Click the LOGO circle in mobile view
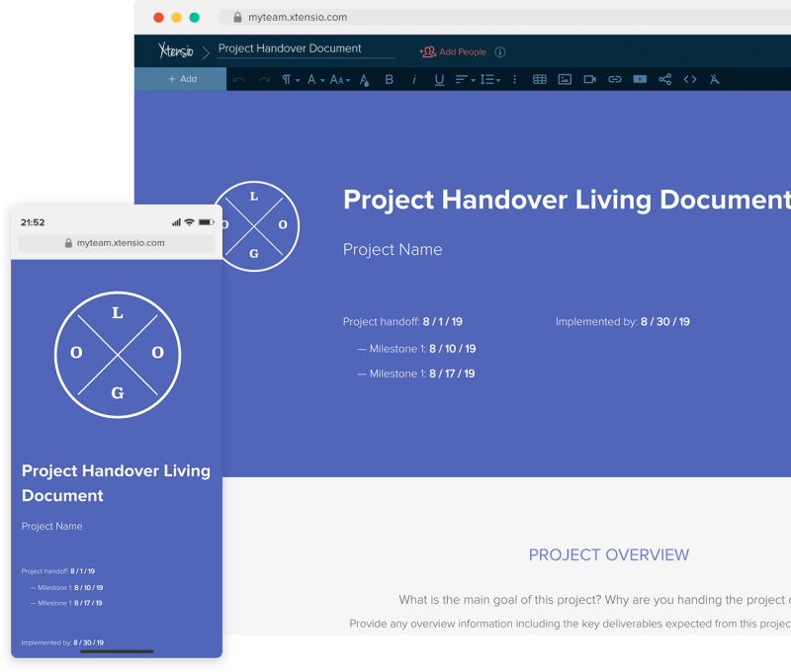 [x=118, y=355]
